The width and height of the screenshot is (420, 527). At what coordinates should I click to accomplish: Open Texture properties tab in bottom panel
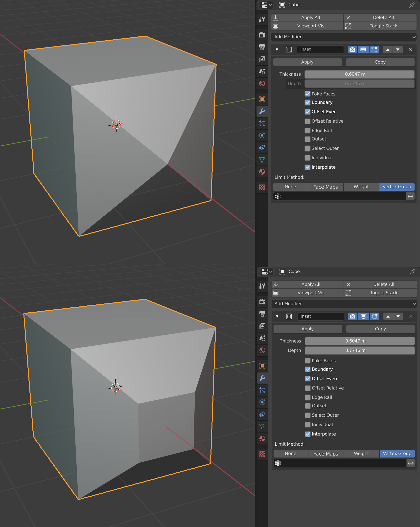(x=262, y=454)
